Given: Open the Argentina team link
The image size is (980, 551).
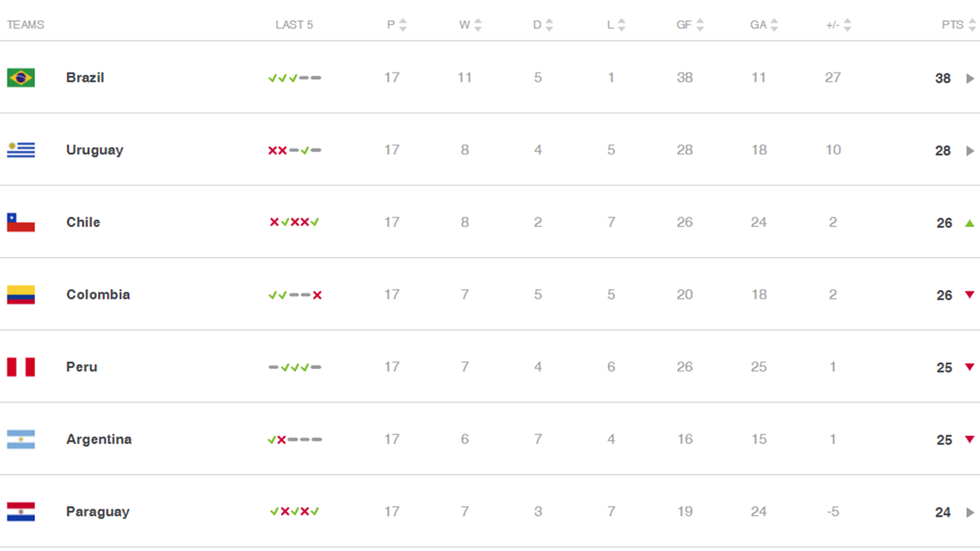Looking at the screenshot, I should pos(99,439).
